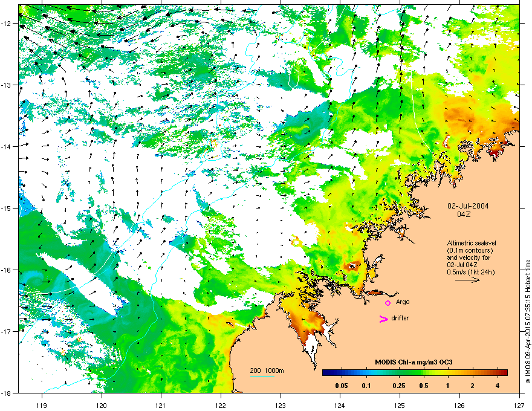Click latitude axis label -18
The image size is (532, 411).
[7, 393]
